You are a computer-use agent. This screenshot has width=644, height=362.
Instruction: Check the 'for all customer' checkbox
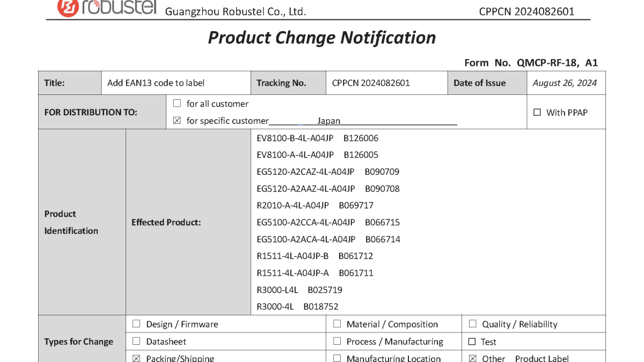click(x=177, y=104)
